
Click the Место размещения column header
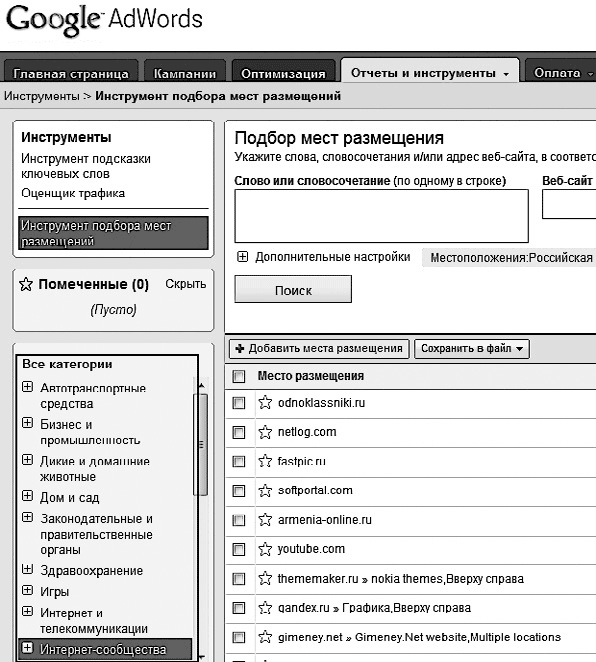pos(311,376)
